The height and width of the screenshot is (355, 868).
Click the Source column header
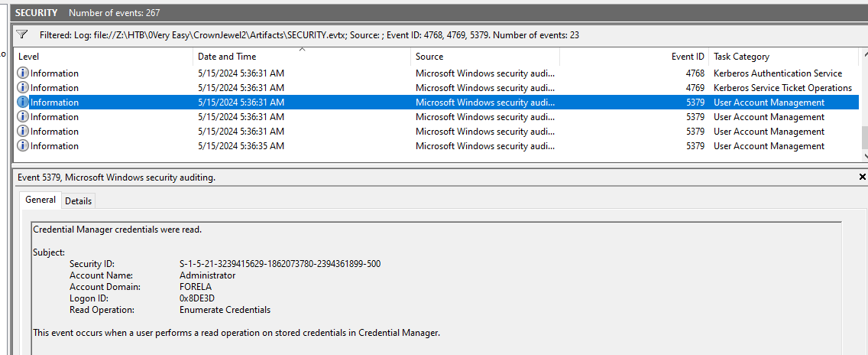click(x=429, y=57)
